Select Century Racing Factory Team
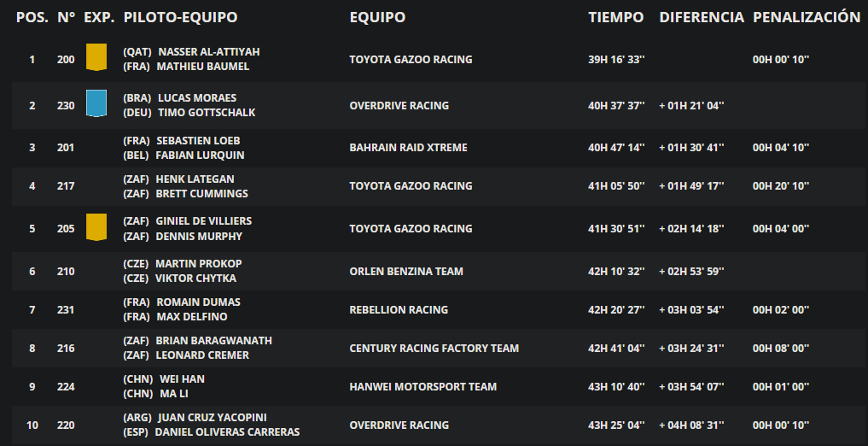This screenshot has width=868, height=446. [x=434, y=348]
